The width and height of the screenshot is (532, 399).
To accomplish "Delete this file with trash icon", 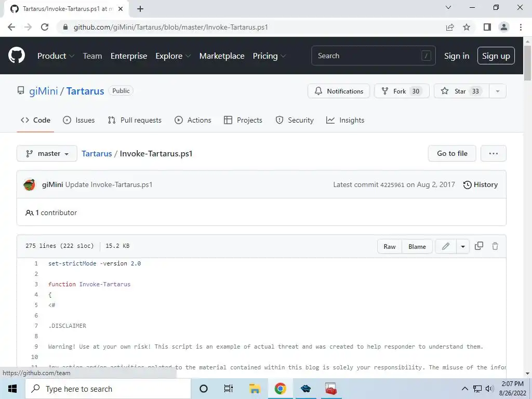I will [x=495, y=246].
